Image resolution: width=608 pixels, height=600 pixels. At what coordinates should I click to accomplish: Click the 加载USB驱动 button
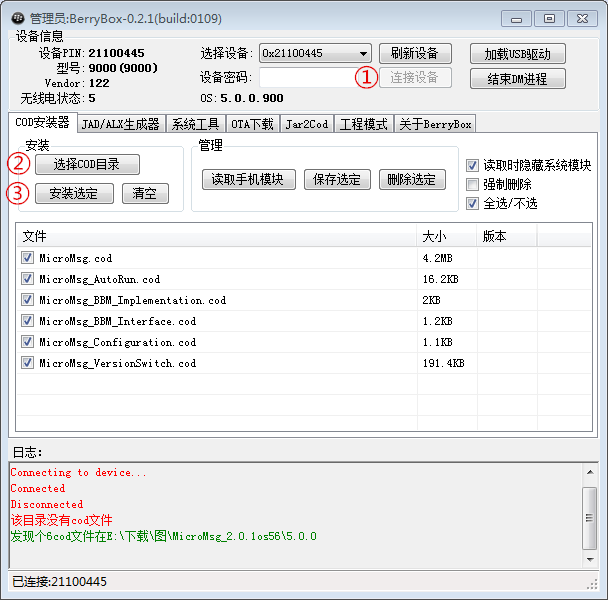point(518,54)
